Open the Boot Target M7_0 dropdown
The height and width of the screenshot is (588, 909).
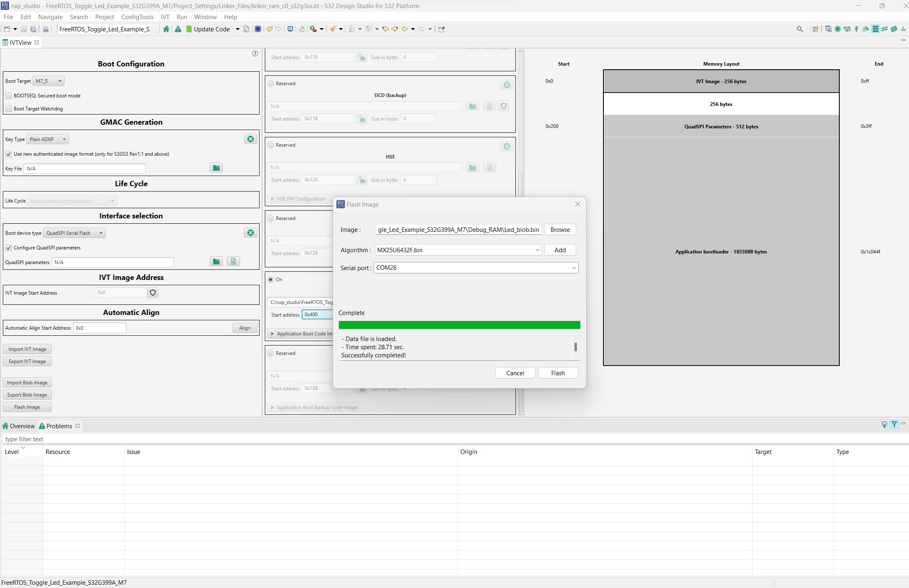pyautogui.click(x=48, y=81)
